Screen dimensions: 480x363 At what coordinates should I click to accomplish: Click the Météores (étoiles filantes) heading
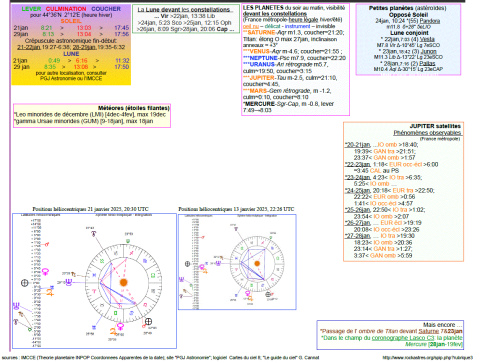[134, 108]
